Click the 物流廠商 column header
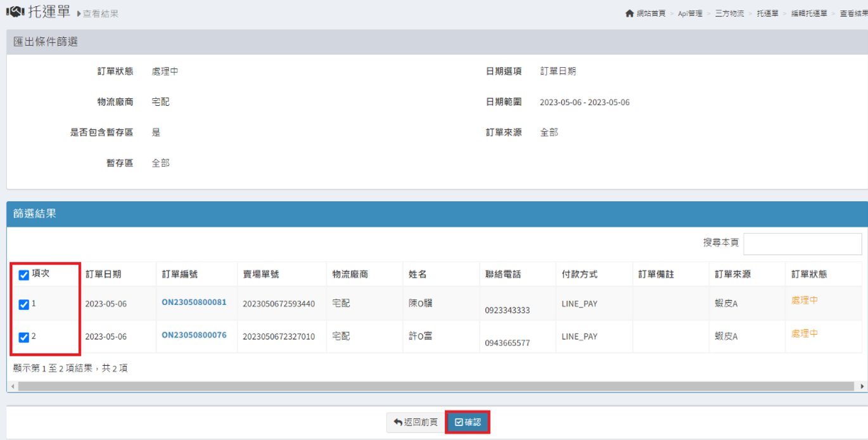The height and width of the screenshot is (440, 868). tap(350, 275)
